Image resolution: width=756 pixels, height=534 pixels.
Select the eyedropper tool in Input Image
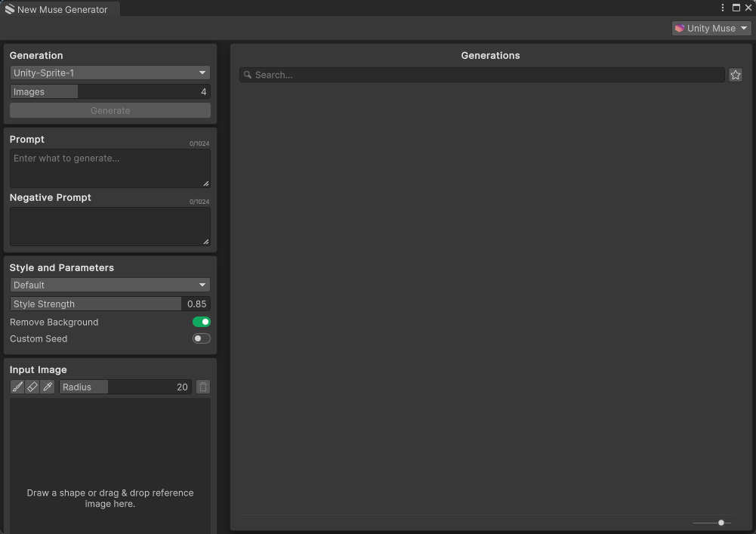48,387
